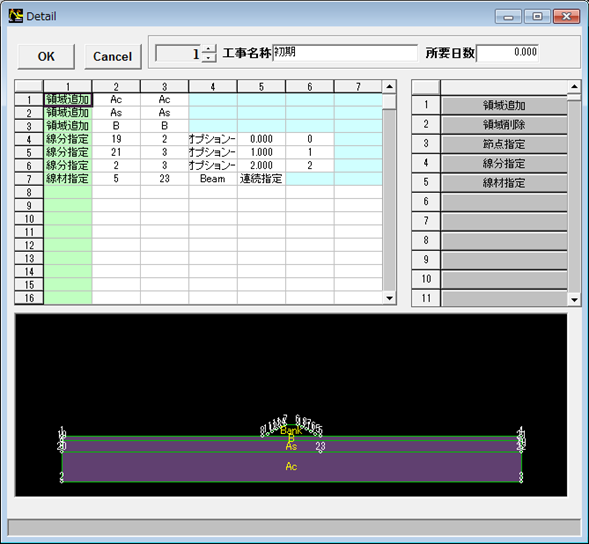
Task: Select column 4 header in the grid
Action: pyautogui.click(x=213, y=86)
